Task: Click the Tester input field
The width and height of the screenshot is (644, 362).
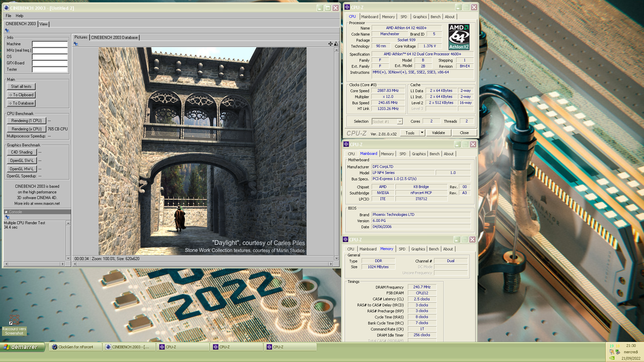Action: (x=50, y=69)
